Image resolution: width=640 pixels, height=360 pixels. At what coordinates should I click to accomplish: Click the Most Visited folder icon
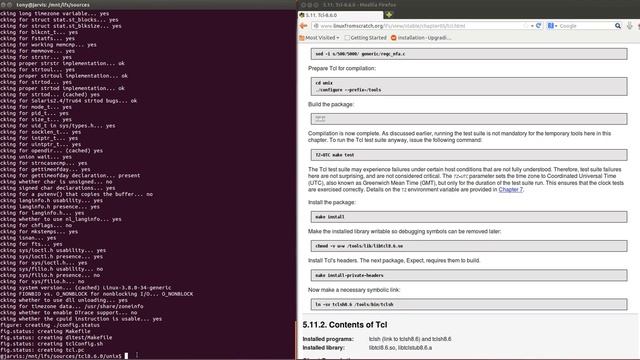tap(302, 38)
